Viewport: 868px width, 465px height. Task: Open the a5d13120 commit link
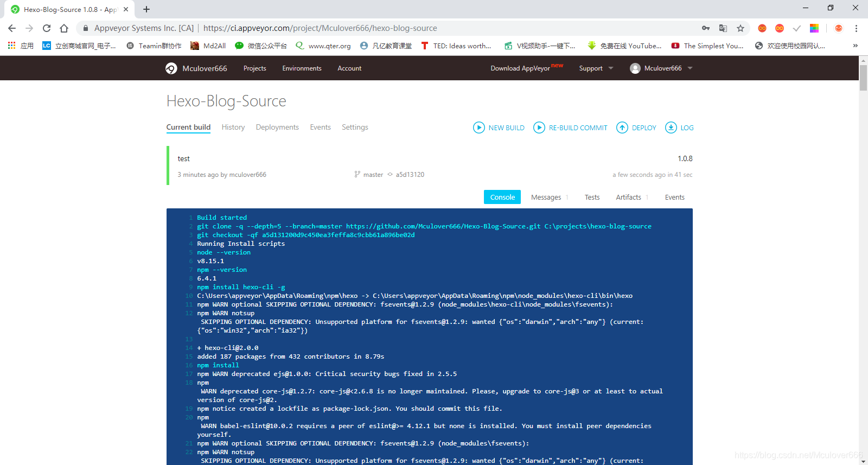[410, 175]
